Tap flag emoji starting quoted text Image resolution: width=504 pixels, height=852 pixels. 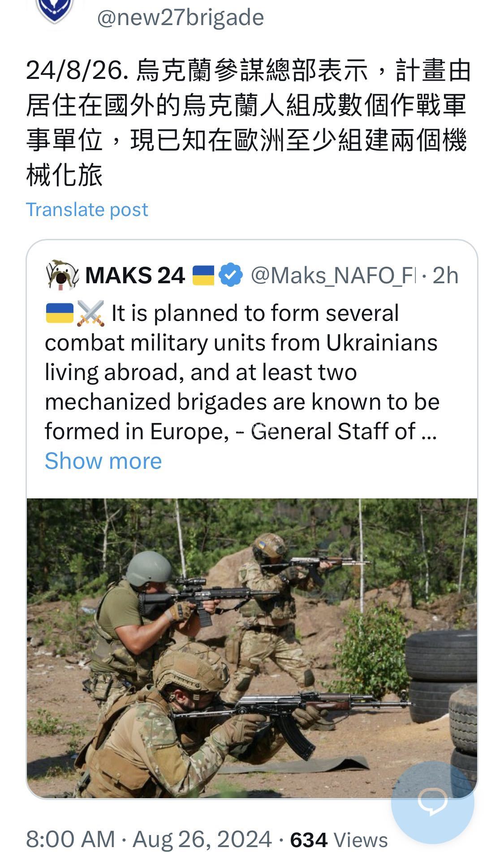coord(60,313)
